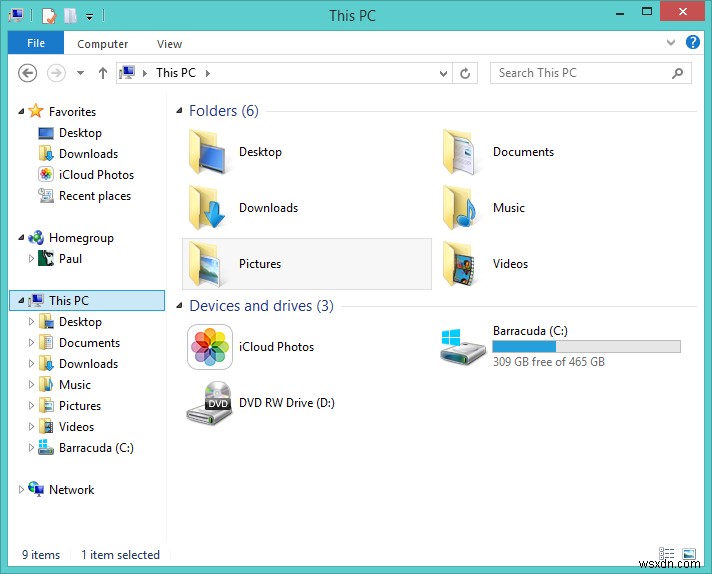This screenshot has height=574, width=712.
Task: Open the File tab
Action: pyautogui.click(x=36, y=44)
